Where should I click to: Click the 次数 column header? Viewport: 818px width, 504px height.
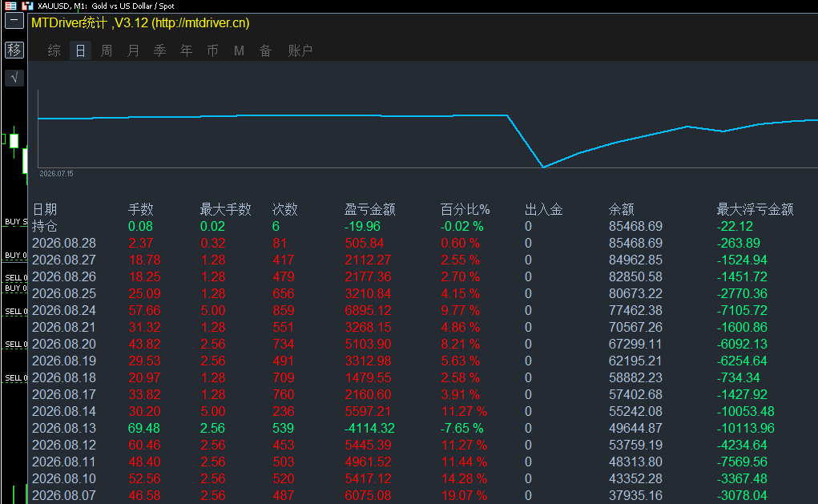(285, 210)
